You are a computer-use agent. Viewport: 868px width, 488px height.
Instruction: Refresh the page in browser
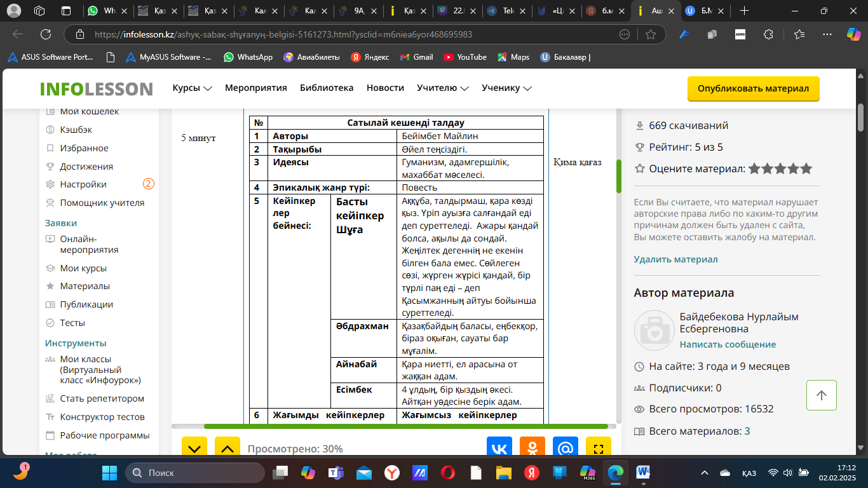click(46, 34)
